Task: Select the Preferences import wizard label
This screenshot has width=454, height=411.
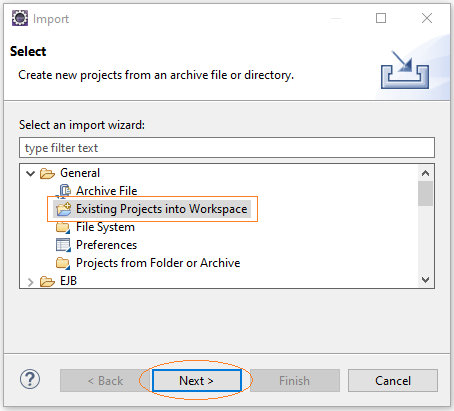Action: coord(106,245)
